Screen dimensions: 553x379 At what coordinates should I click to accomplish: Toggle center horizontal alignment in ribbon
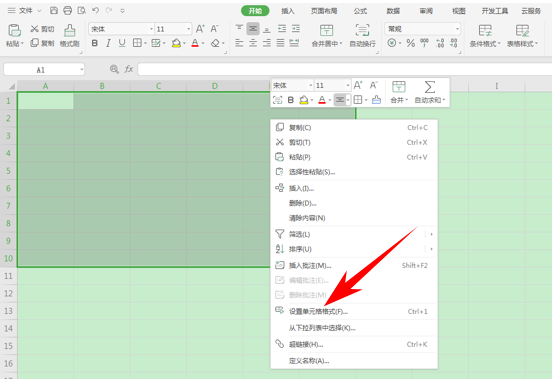(x=253, y=43)
